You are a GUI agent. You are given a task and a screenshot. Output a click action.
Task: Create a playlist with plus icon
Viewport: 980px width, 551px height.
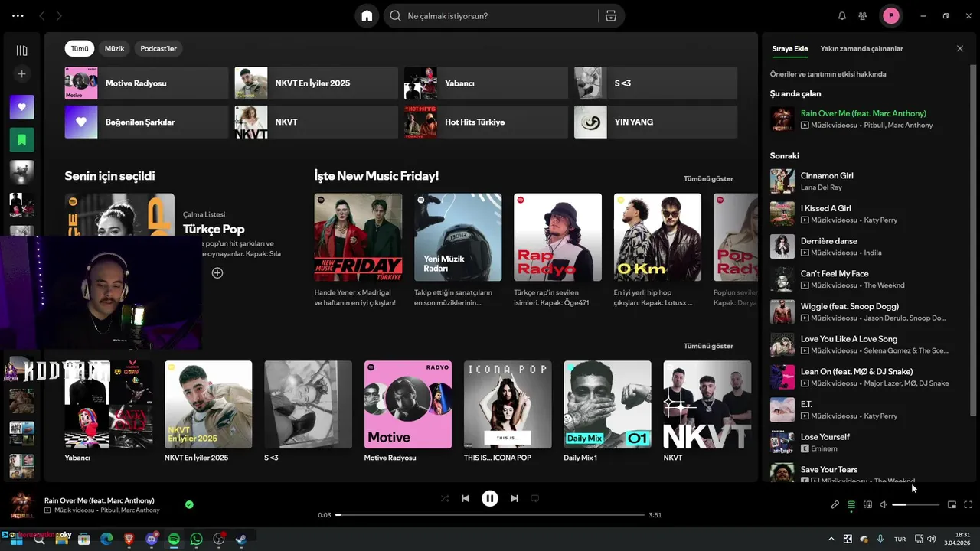(21, 74)
